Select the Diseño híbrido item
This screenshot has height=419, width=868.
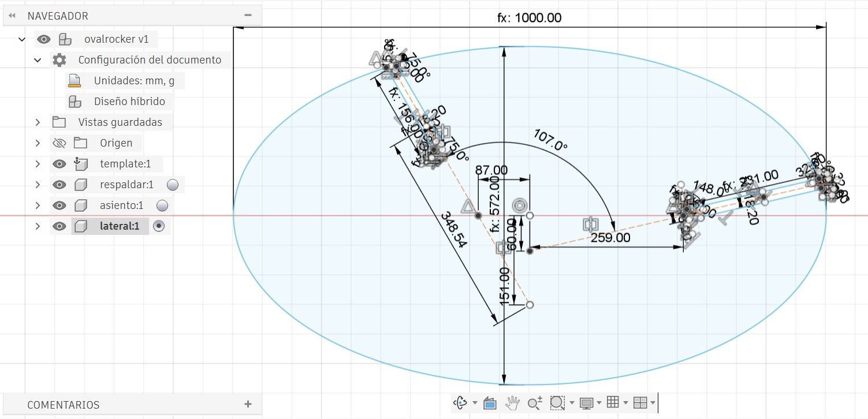pos(129,102)
